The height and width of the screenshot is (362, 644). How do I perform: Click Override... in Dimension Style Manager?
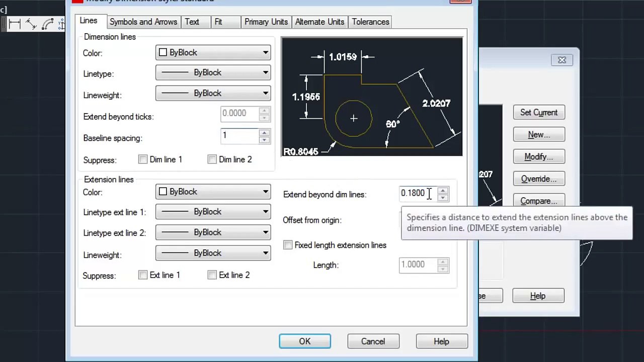tap(539, 179)
